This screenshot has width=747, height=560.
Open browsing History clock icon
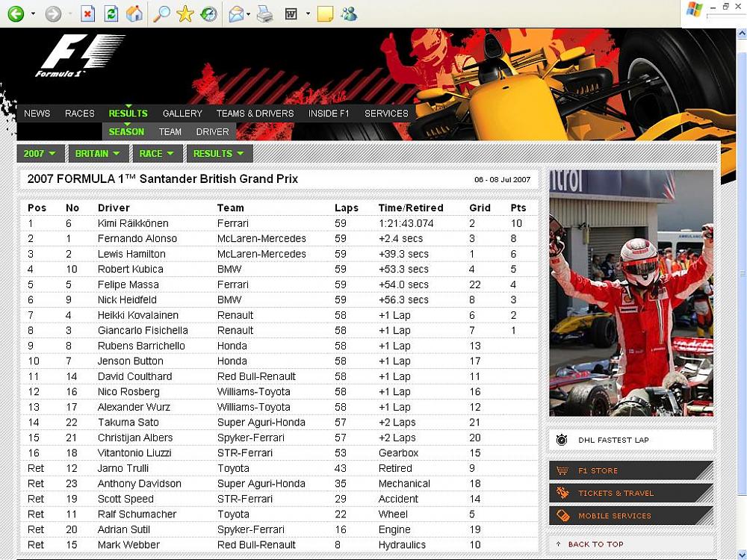click(209, 13)
